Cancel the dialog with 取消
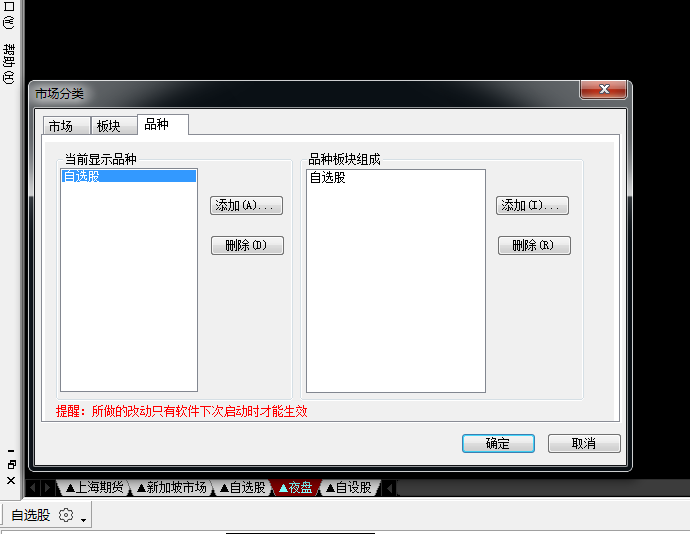This screenshot has width=690, height=534. click(x=584, y=443)
